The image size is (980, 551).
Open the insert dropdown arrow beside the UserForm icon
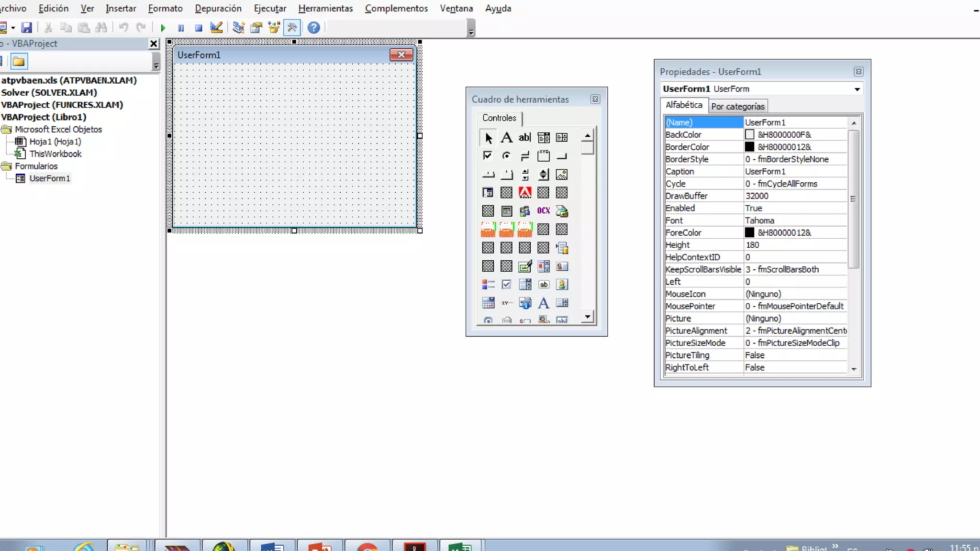(13, 28)
